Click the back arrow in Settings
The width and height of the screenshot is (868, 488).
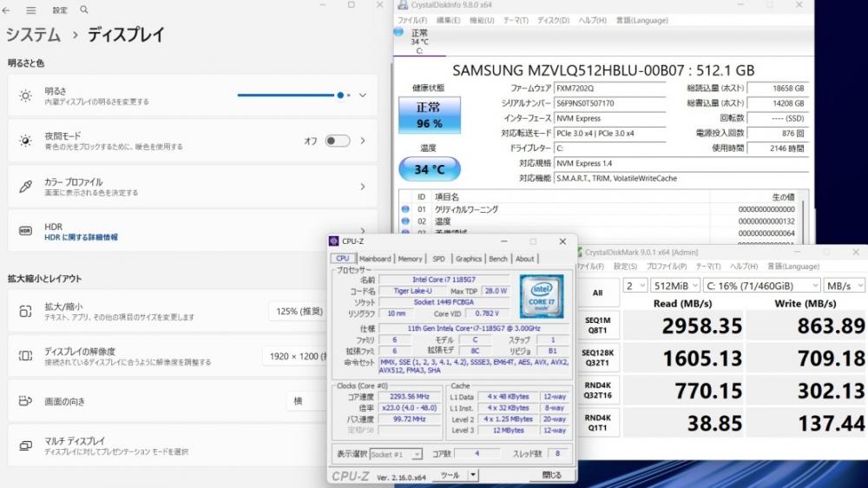tap(5, 10)
